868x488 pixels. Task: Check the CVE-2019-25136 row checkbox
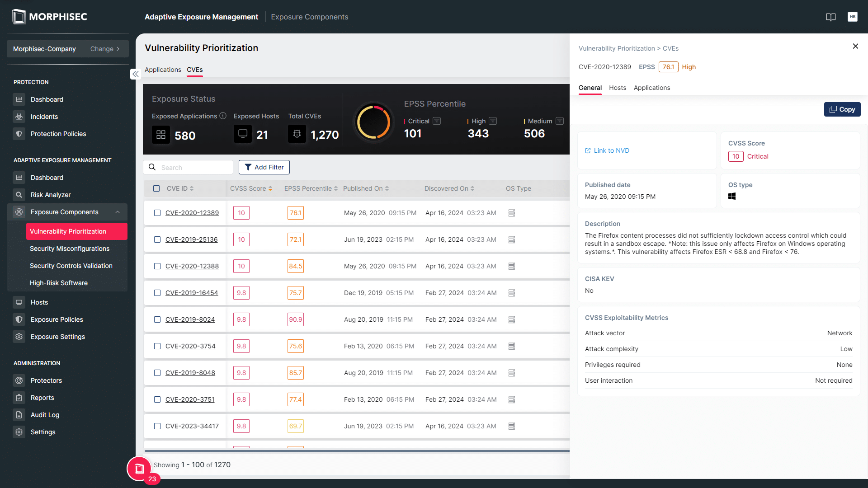tap(157, 239)
